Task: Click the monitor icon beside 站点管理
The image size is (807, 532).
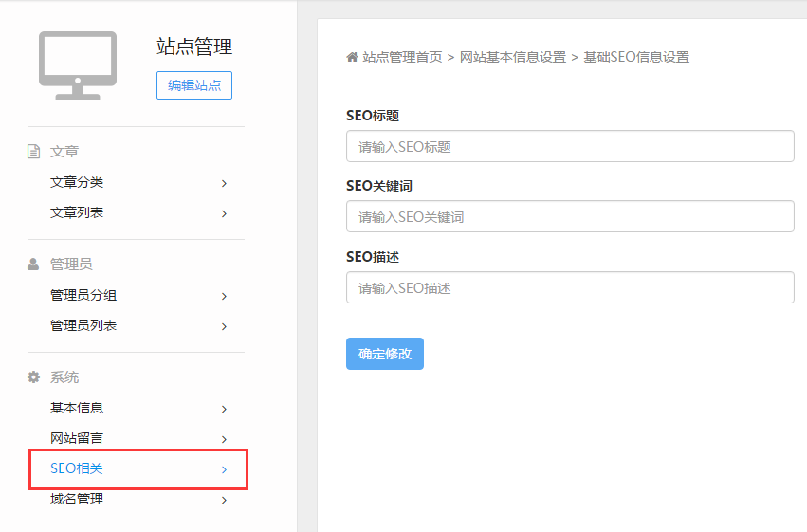Action: pos(78,64)
